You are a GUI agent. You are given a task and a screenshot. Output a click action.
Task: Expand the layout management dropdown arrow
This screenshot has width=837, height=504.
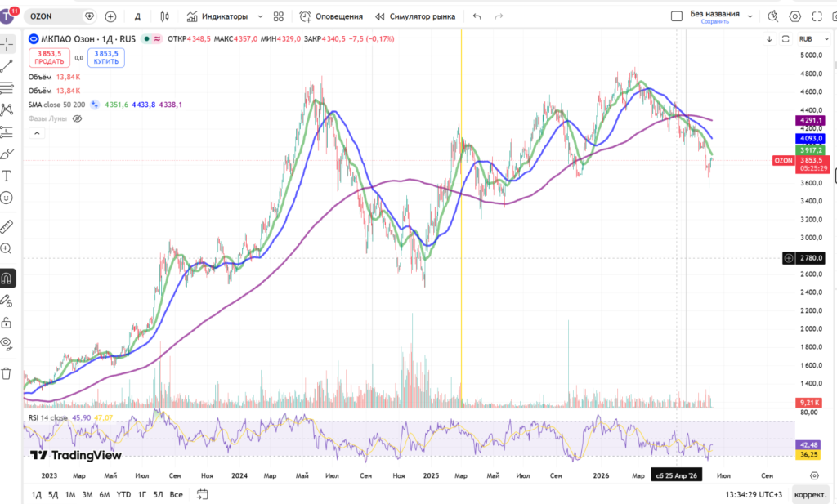(750, 16)
